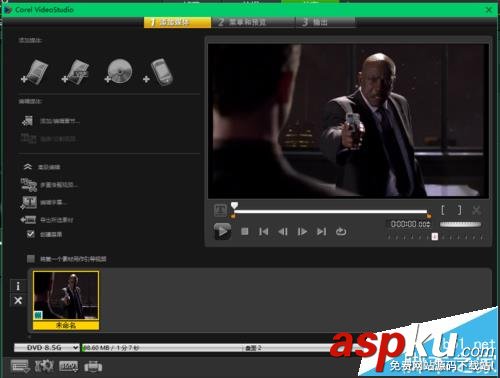Click the timecode stepper arrows
The height and width of the screenshot is (378, 500).
[x=429, y=224]
